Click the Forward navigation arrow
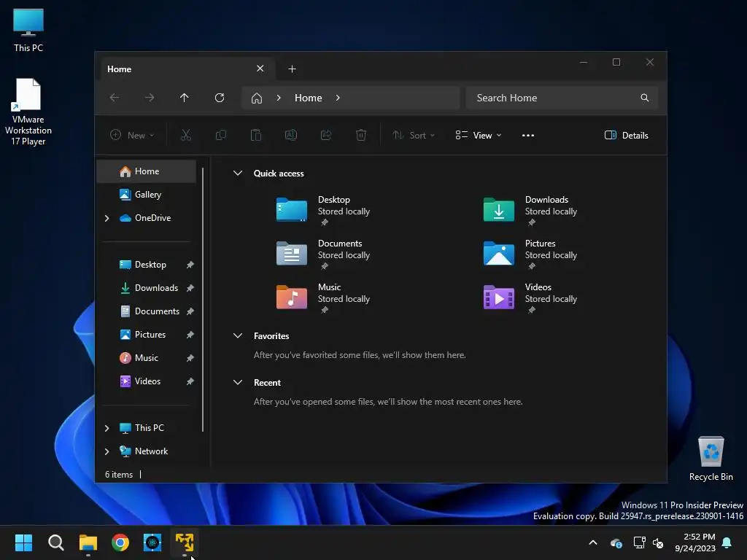The image size is (747, 560). 149,98
